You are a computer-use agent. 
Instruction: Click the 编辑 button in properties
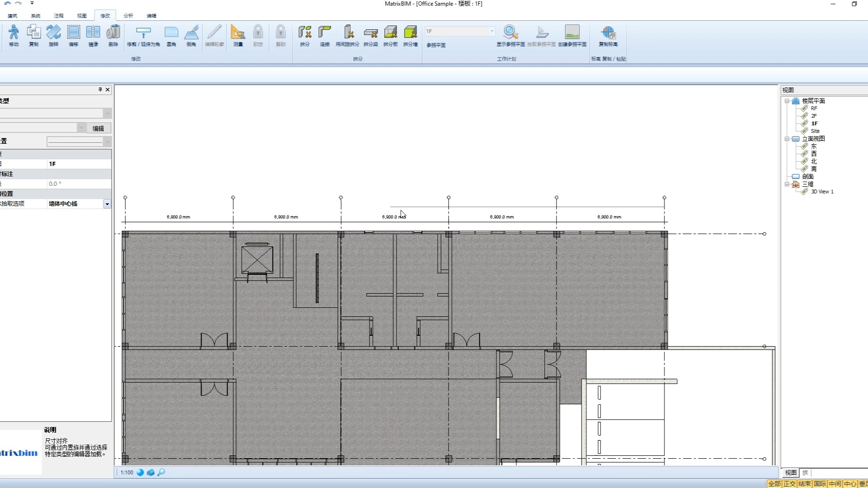click(98, 128)
